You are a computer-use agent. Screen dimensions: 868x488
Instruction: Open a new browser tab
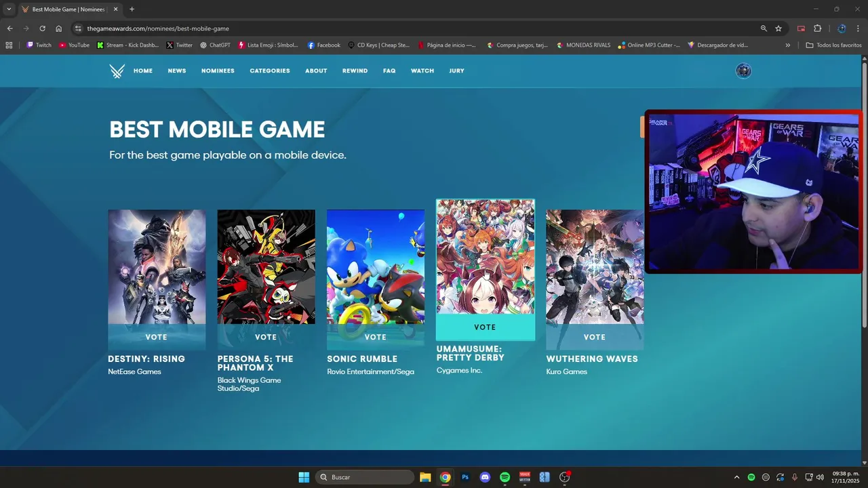132,9
